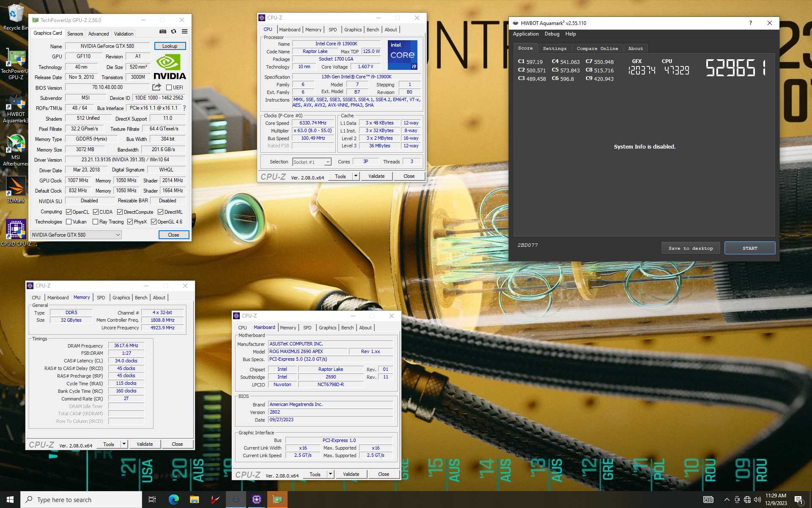Toggle the OpenCL checkbox

[x=69, y=212]
